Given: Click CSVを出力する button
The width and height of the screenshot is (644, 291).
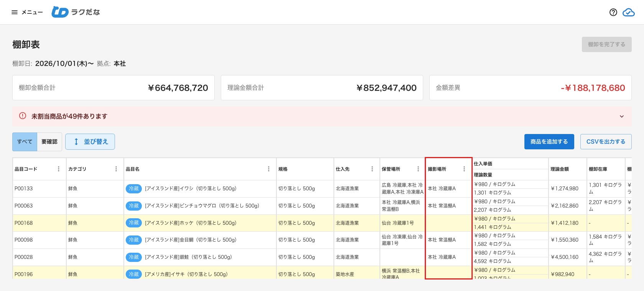Looking at the screenshot, I should [x=606, y=142].
